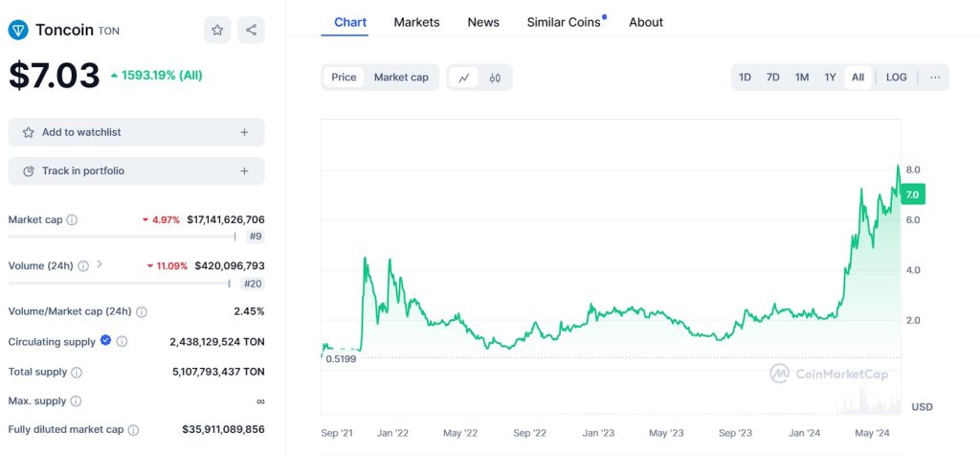Select the Market cap chart toggle
980x456 pixels.
[401, 78]
